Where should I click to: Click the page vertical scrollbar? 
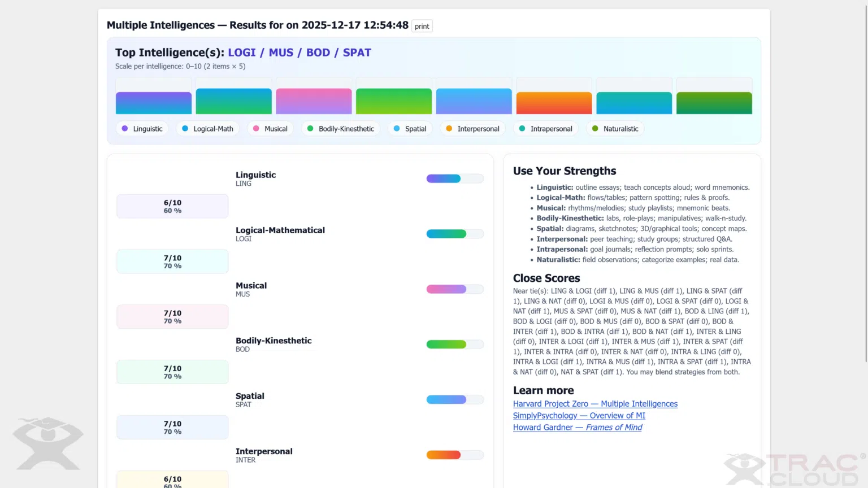point(865,181)
